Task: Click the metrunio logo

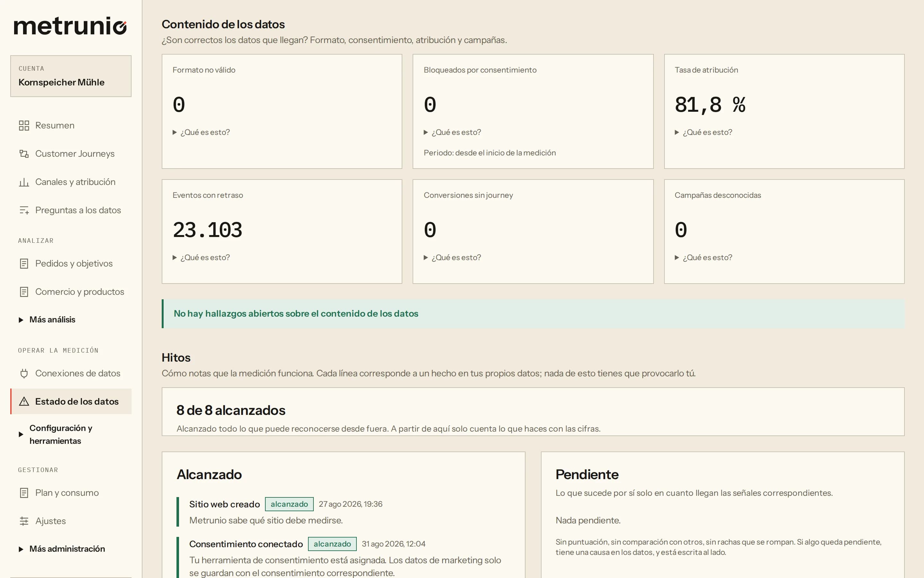Action: pyautogui.click(x=70, y=26)
